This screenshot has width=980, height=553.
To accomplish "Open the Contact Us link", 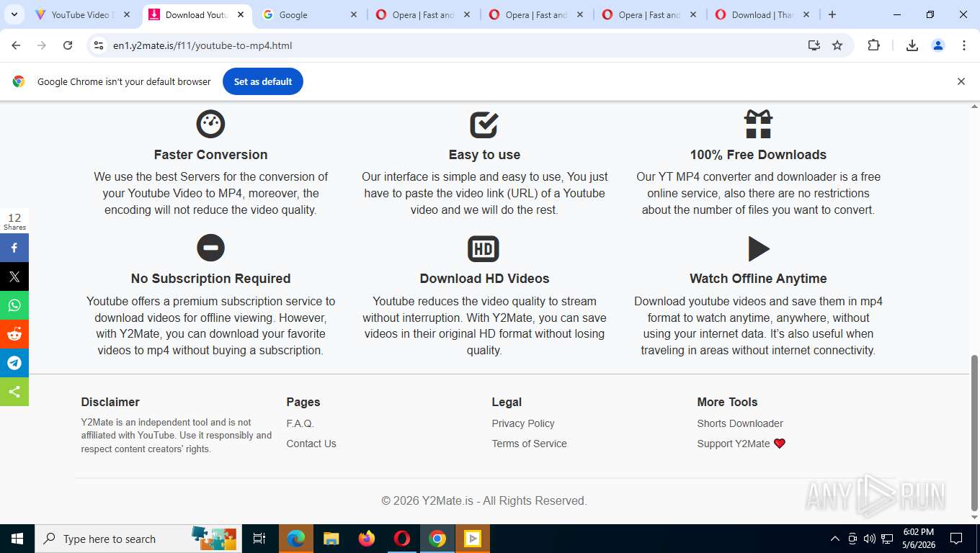I will click(x=311, y=444).
